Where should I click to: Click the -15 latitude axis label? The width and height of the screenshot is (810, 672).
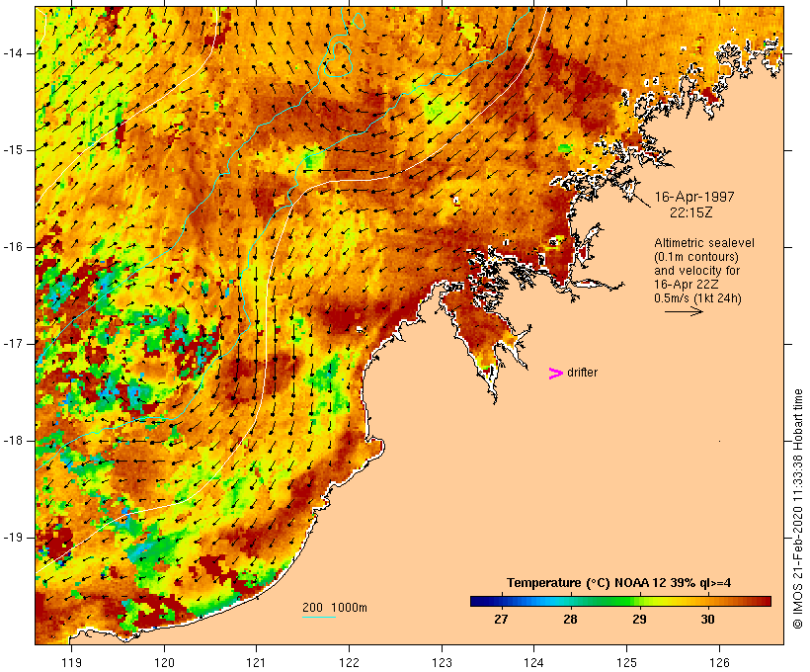tap(13, 150)
